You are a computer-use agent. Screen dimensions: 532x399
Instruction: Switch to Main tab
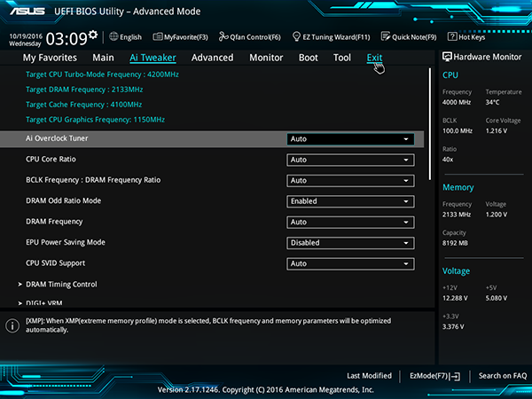coord(103,58)
